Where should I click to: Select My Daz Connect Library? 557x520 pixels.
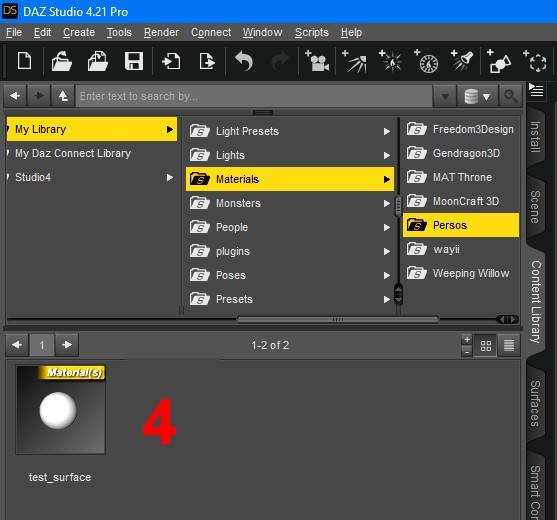tap(73, 153)
